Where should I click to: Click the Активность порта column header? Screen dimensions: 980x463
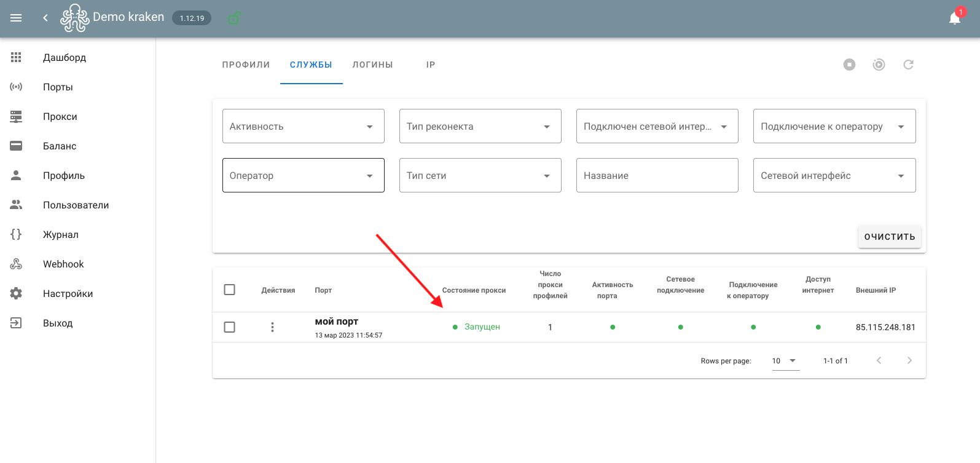(612, 290)
